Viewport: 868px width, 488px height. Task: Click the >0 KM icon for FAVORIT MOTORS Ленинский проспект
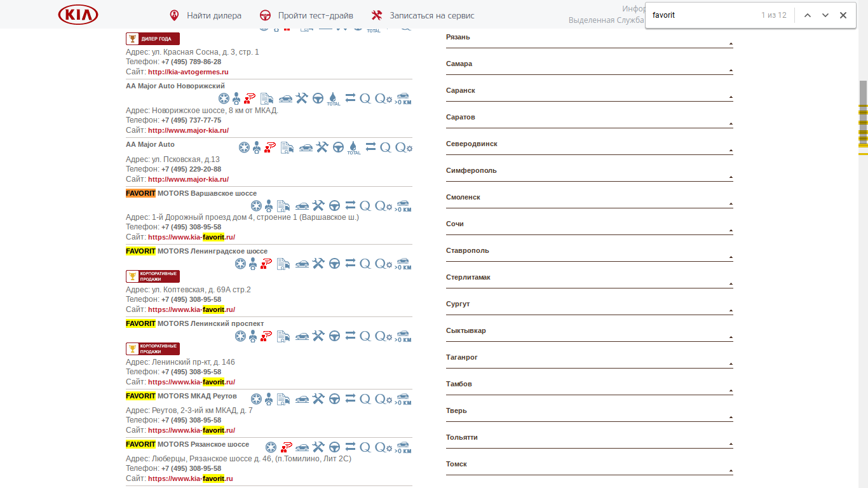coord(403,335)
